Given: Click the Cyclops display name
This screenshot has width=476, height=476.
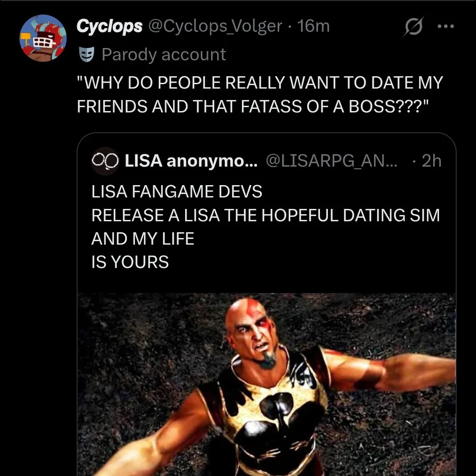Looking at the screenshot, I should click(x=109, y=26).
